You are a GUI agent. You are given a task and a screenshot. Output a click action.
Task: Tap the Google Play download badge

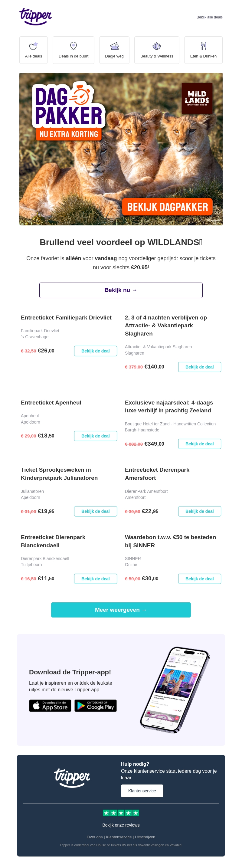[95, 706]
